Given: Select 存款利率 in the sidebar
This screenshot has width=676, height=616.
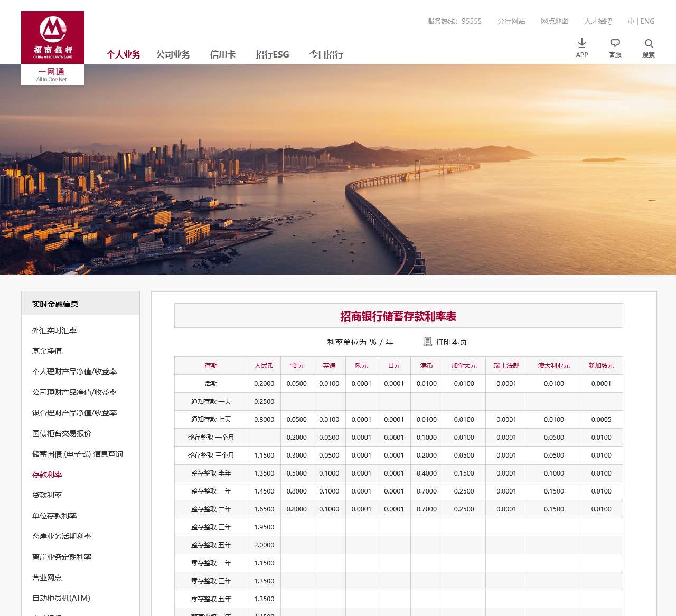Looking at the screenshot, I should [47, 475].
